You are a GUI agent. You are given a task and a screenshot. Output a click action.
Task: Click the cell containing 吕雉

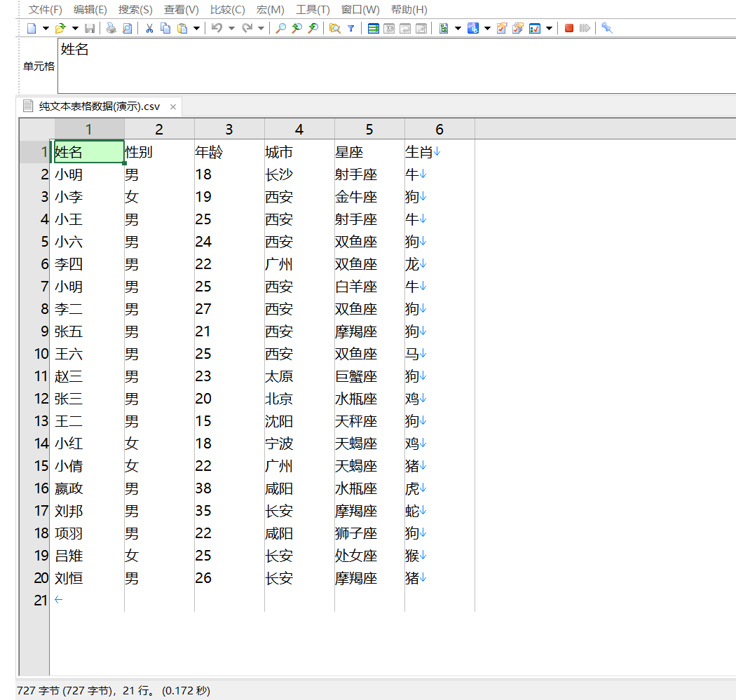click(89, 556)
